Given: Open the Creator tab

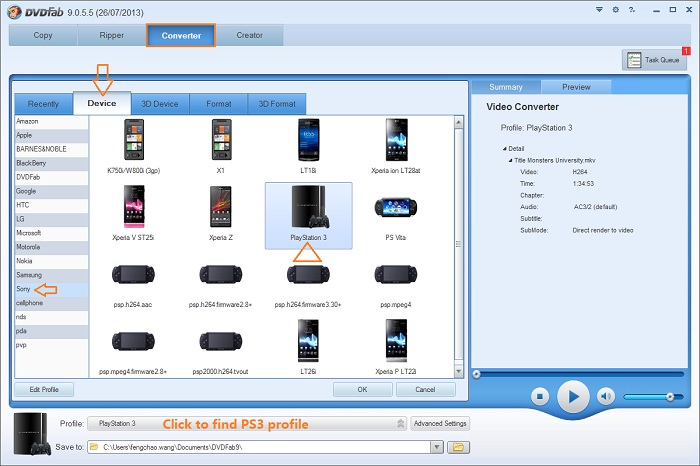Looking at the screenshot, I should [x=250, y=35].
